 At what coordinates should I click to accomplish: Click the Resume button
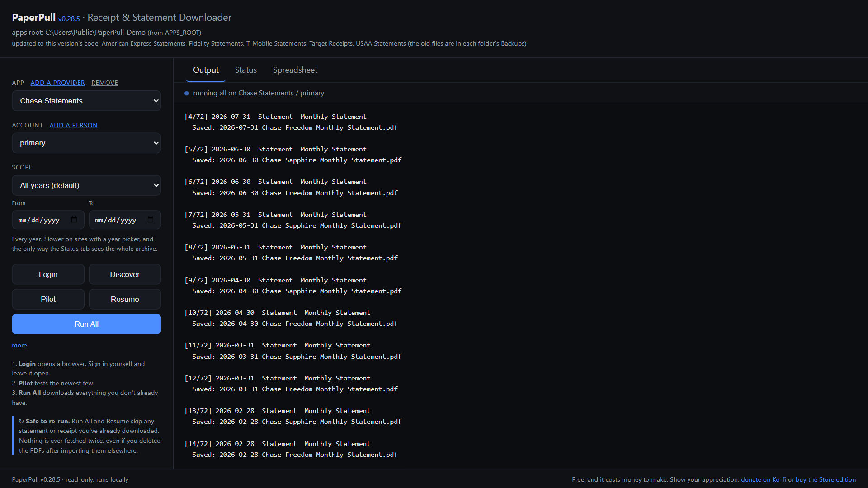point(125,299)
